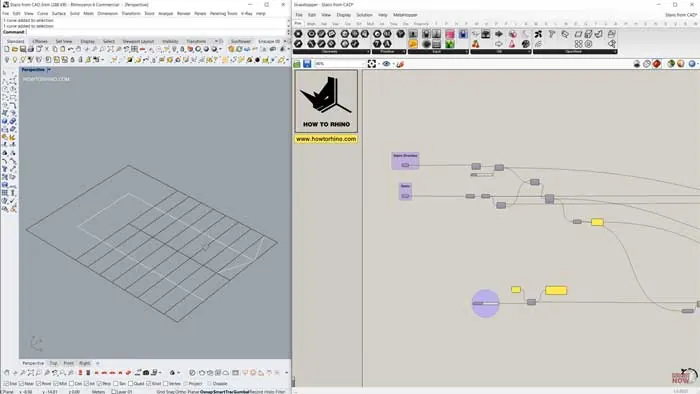Click the cherries icon in Grasshopper Util group

tap(475, 44)
